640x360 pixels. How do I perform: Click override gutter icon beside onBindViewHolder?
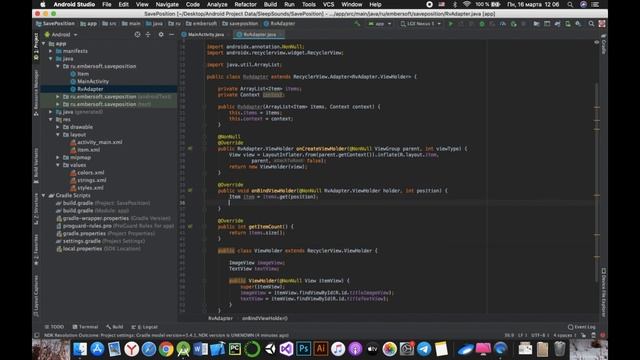pos(190,190)
